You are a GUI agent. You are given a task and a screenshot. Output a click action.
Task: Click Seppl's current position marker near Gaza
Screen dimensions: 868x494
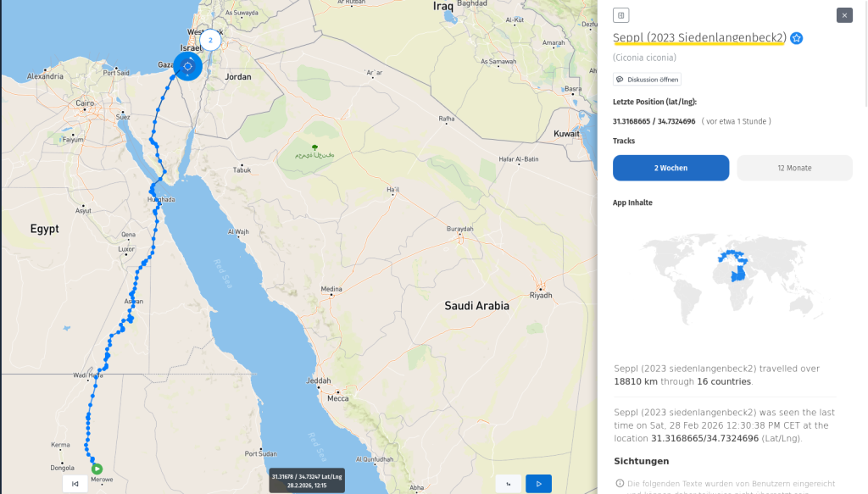point(188,66)
